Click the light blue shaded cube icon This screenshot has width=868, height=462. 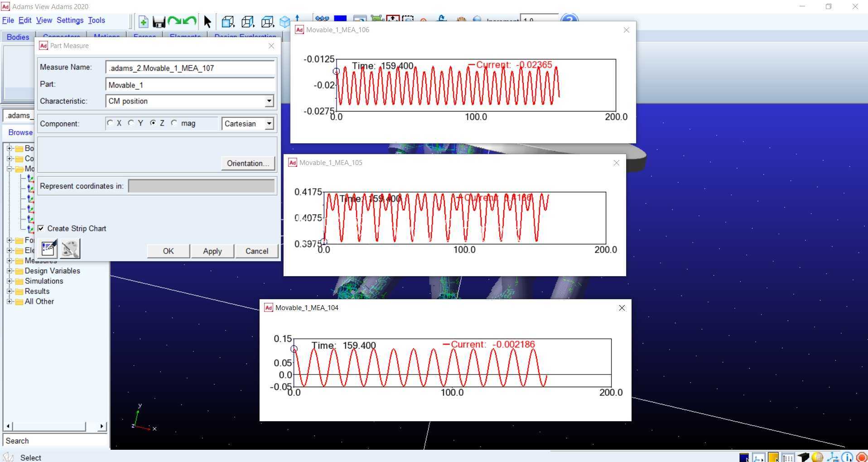pyautogui.click(x=285, y=22)
